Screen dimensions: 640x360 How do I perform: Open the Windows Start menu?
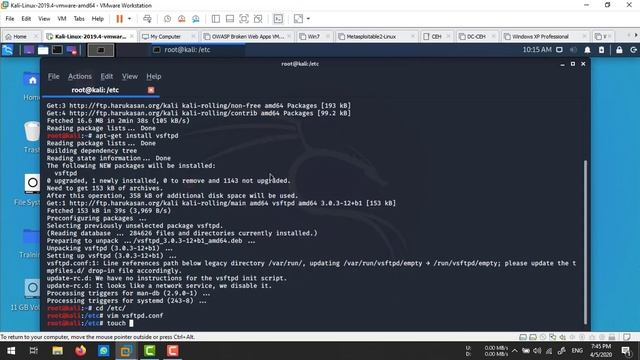(x=11, y=351)
